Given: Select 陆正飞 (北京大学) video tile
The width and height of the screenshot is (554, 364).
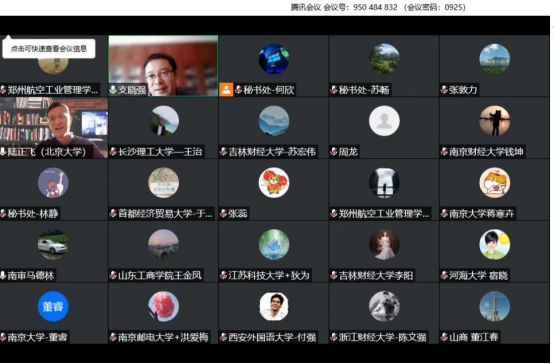Looking at the screenshot, I should coord(54,128).
